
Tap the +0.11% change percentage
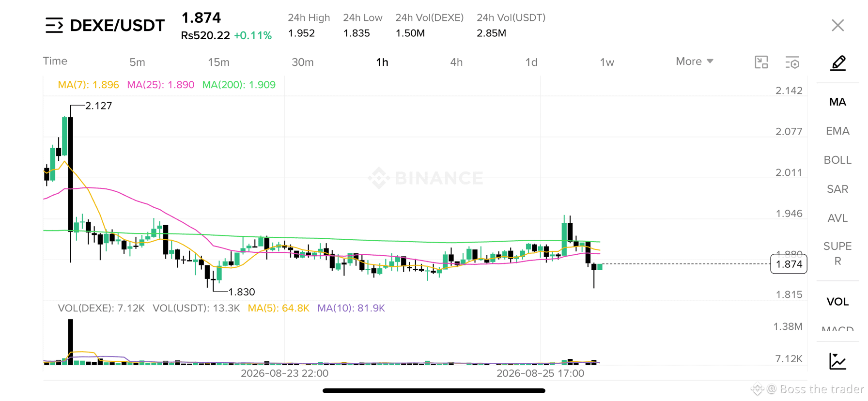[x=253, y=35]
